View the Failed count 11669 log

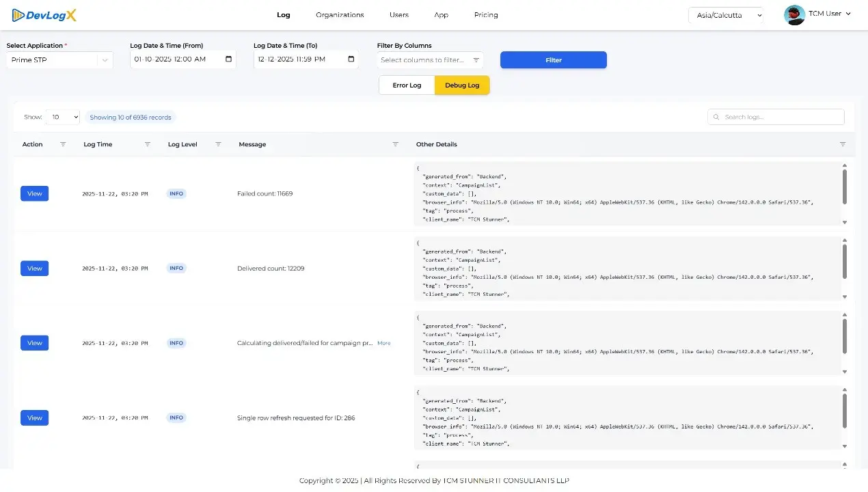click(x=35, y=193)
